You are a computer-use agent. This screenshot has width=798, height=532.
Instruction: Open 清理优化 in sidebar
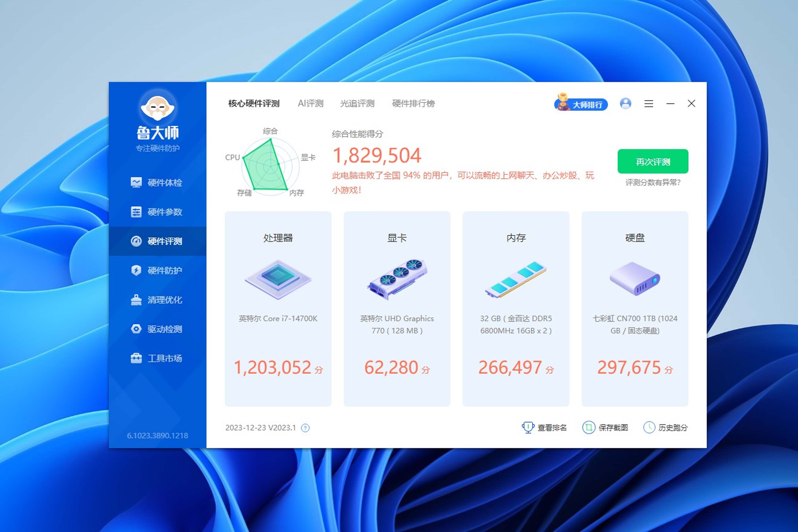coord(157,300)
